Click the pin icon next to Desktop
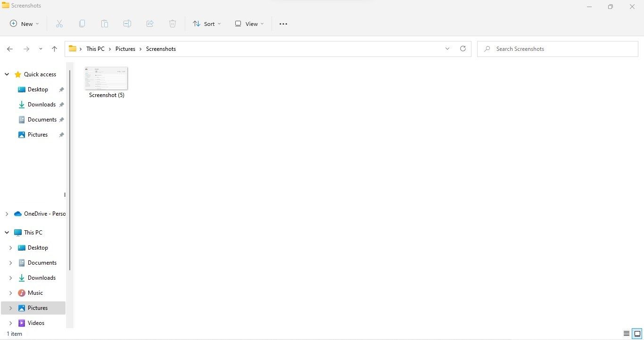The image size is (644, 340). pos(61,89)
